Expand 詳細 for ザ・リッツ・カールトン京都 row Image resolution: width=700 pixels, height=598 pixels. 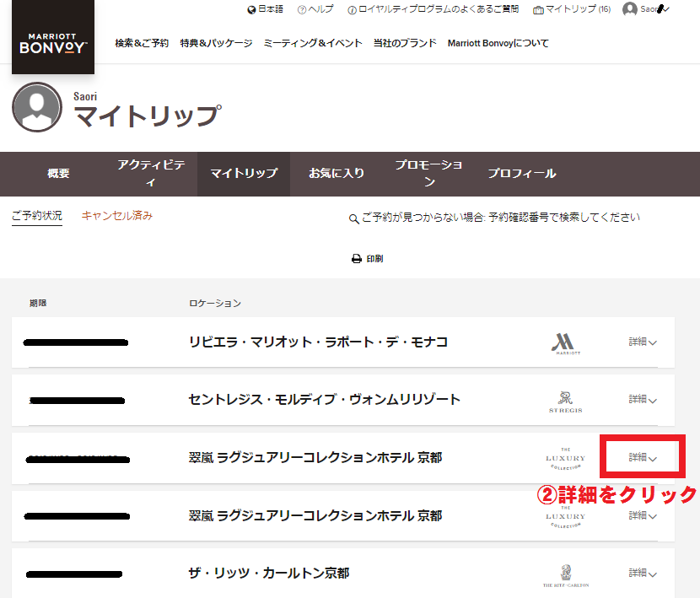[x=643, y=573]
